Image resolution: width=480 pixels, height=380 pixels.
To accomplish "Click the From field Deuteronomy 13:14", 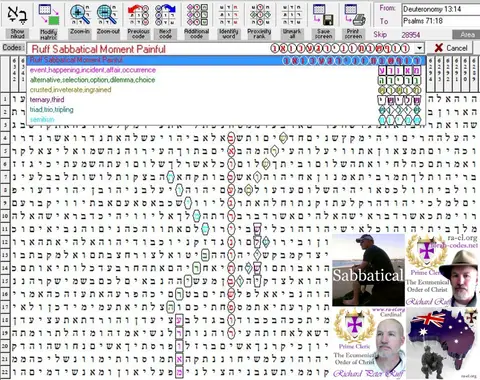I will tap(441, 9).
